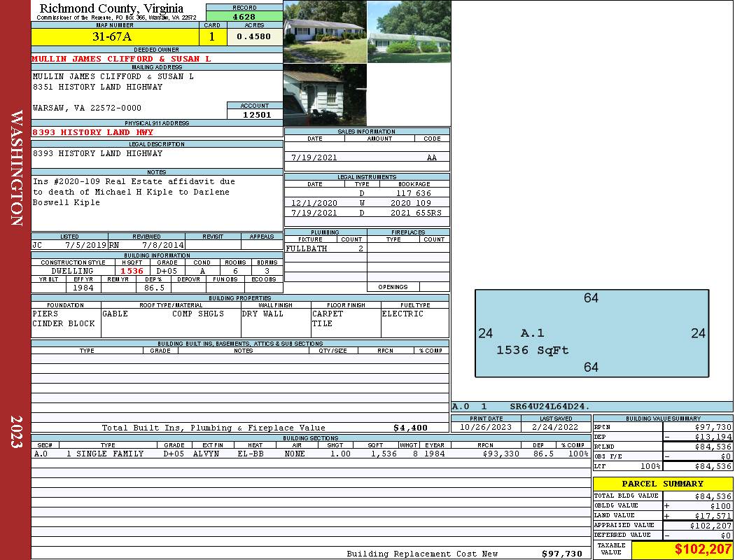Select the deeded owner name in red
735x560 pixels.
(x=121, y=59)
